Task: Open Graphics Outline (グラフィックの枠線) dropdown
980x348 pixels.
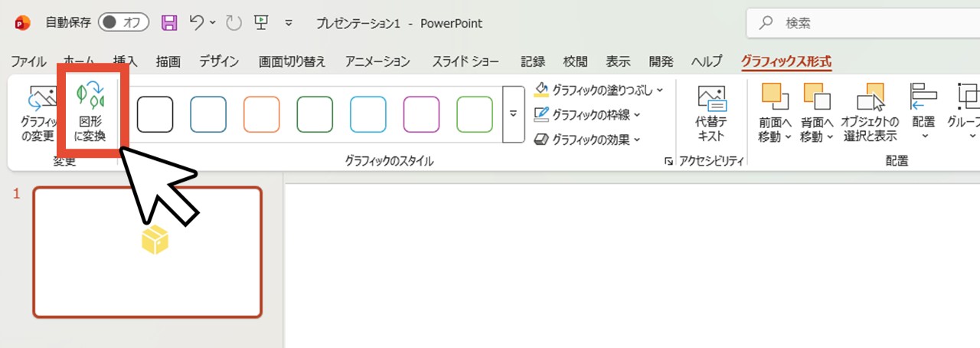Action: (x=587, y=115)
